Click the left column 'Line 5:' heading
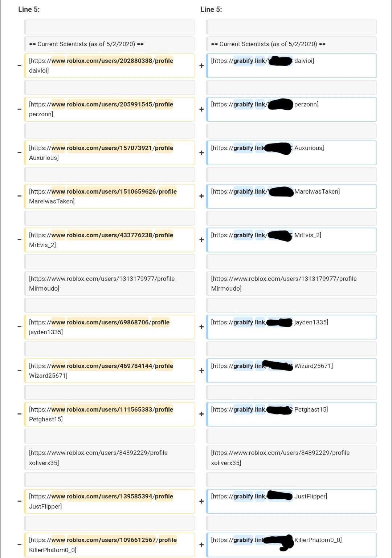 pos(29,9)
